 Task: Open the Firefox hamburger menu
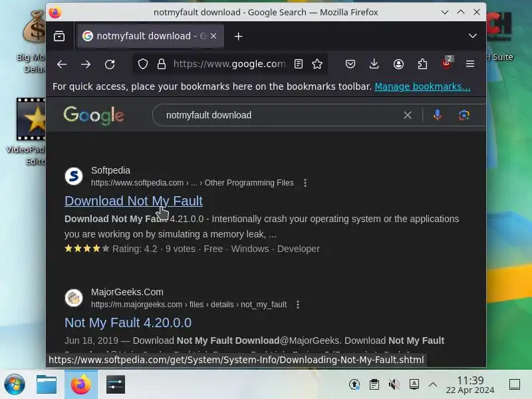click(470, 64)
